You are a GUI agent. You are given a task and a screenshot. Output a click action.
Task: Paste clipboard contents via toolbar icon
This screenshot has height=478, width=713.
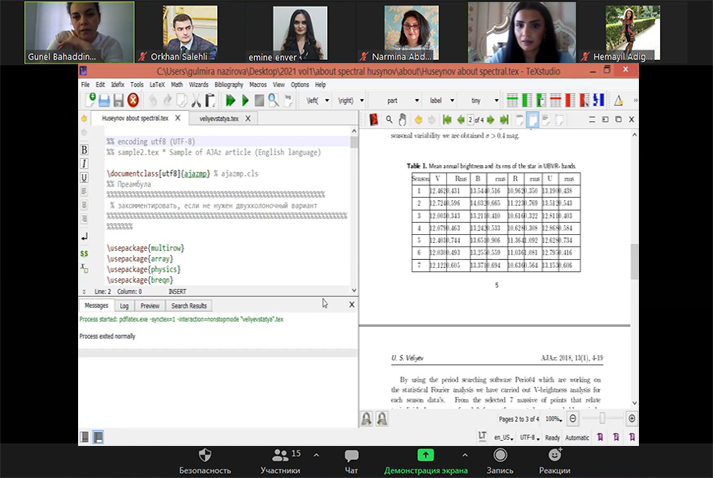(x=210, y=100)
